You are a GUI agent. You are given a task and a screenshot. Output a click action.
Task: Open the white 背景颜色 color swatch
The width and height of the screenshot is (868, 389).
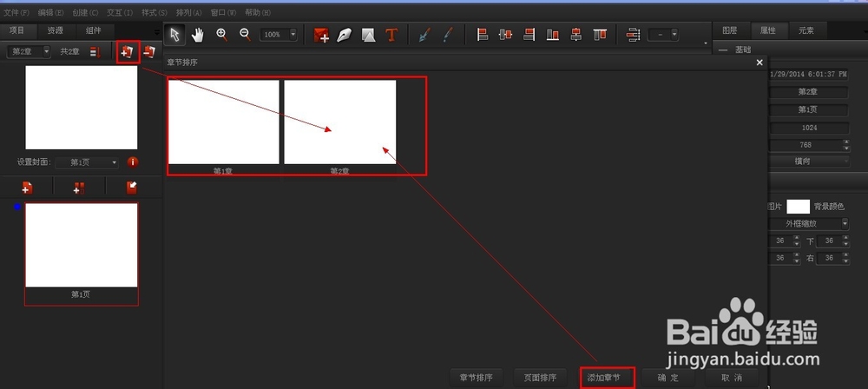point(798,207)
